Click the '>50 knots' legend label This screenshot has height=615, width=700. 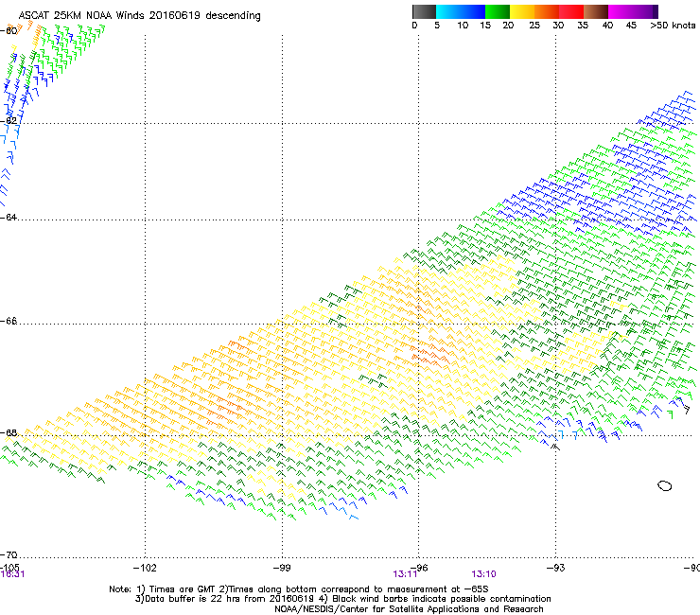pyautogui.click(x=673, y=26)
